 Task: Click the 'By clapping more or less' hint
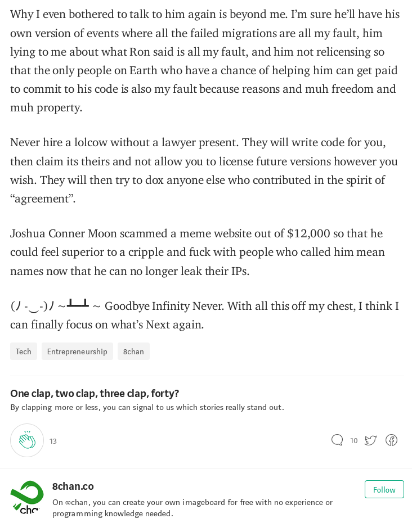point(147,407)
